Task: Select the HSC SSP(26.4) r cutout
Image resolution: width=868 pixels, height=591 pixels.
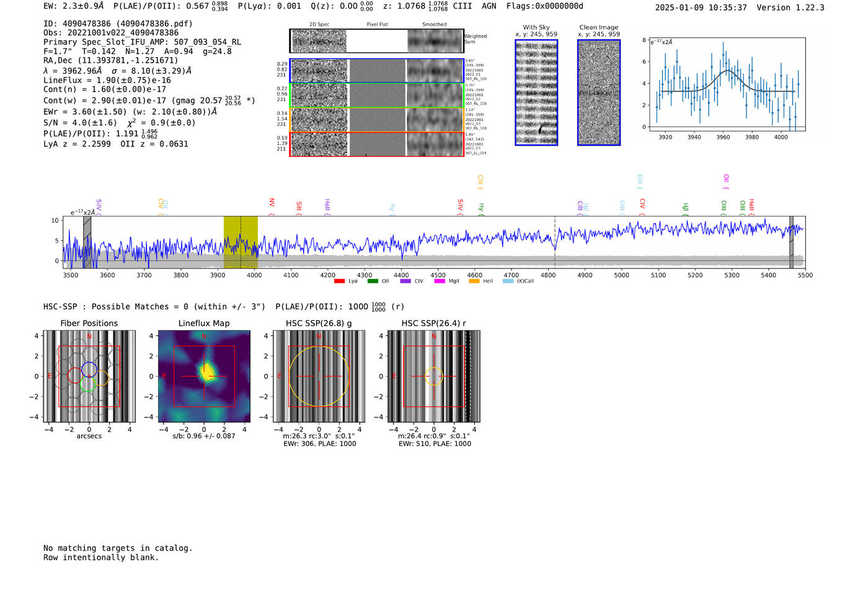Action: [433, 376]
